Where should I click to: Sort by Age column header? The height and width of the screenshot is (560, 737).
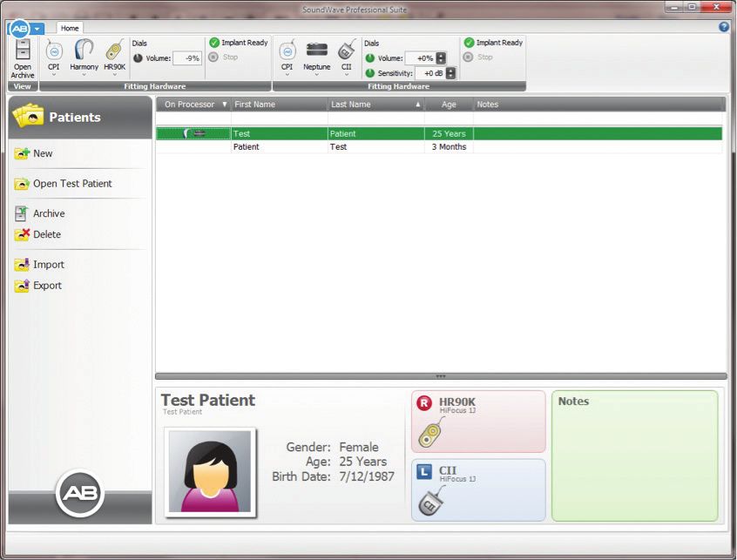pos(449,105)
